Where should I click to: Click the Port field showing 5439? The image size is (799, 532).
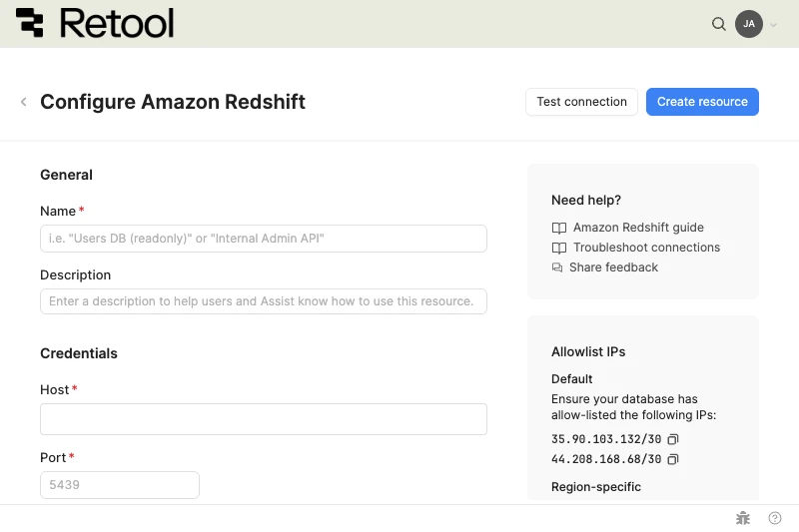[120, 485]
